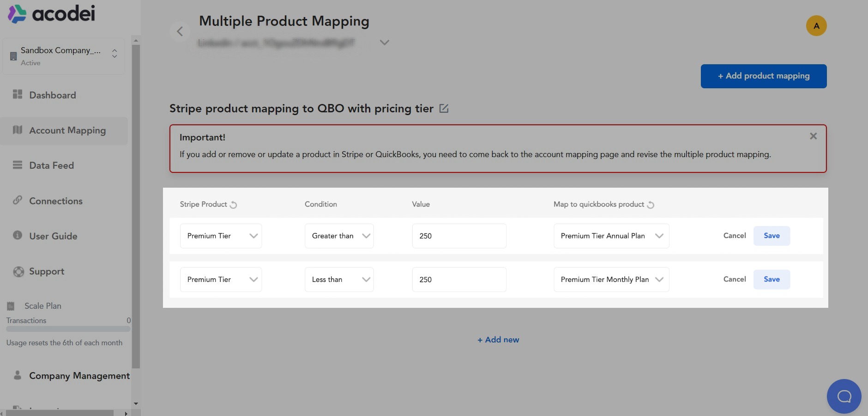Click the back arrow button
The width and height of the screenshot is (868, 416).
pyautogui.click(x=180, y=31)
